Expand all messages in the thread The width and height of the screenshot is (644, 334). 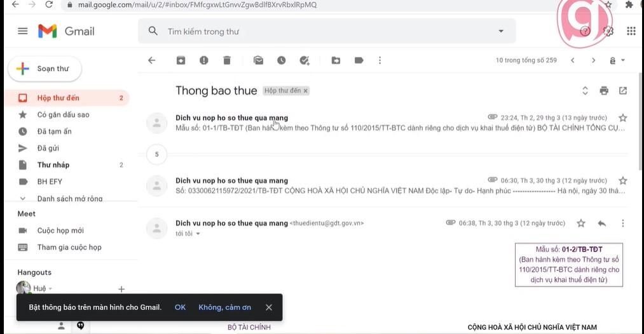(x=586, y=91)
